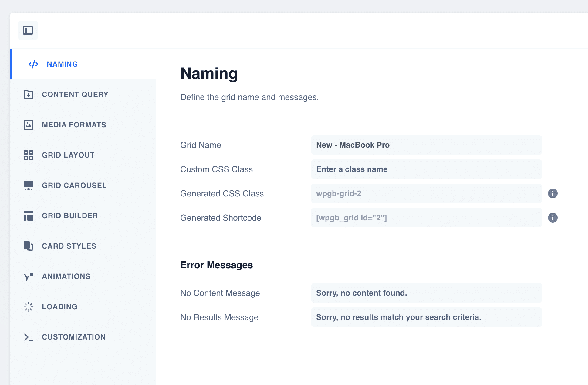This screenshot has width=588, height=385.
Task: Click the No Content Message label
Action: click(220, 293)
